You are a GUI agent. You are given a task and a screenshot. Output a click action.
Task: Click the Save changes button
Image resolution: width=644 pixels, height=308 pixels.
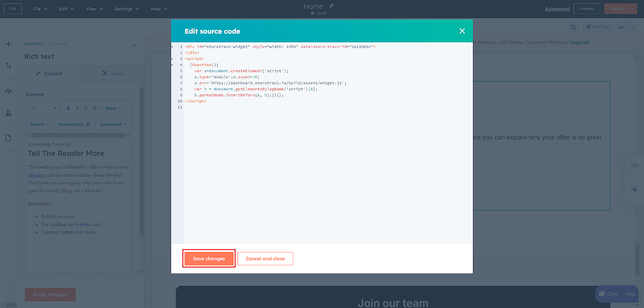(209, 259)
